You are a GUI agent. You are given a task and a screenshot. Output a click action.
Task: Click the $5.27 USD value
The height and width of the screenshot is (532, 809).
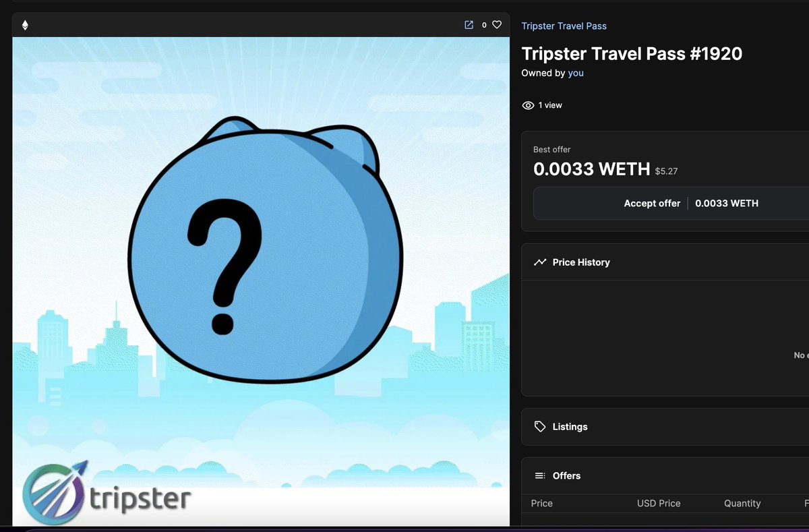coord(666,171)
